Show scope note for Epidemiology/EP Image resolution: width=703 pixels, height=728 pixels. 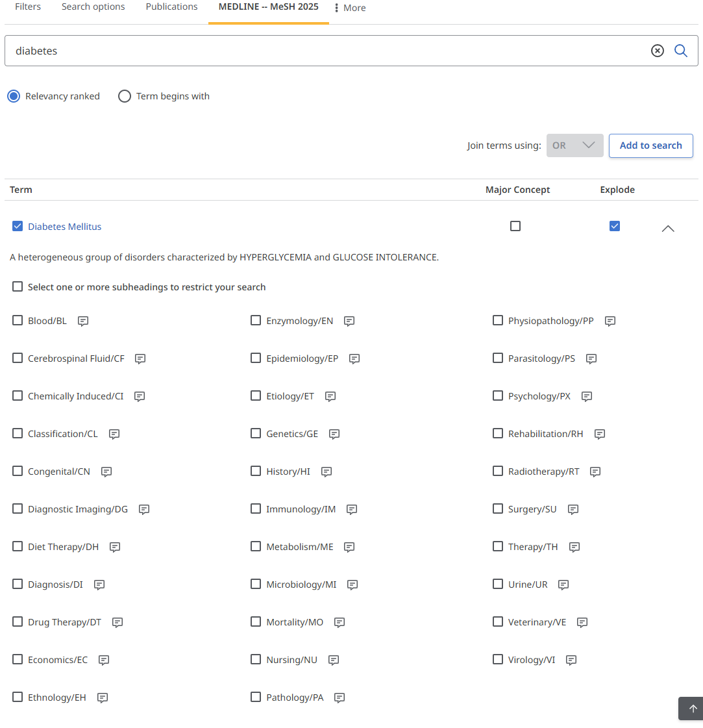point(354,358)
